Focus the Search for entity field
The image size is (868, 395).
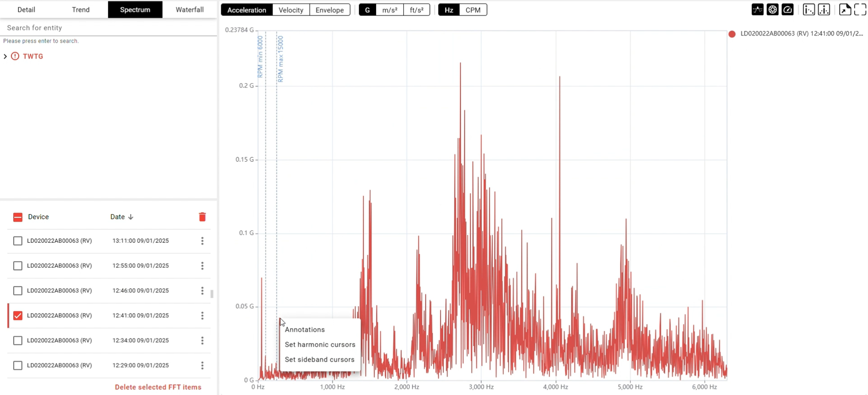pos(108,28)
